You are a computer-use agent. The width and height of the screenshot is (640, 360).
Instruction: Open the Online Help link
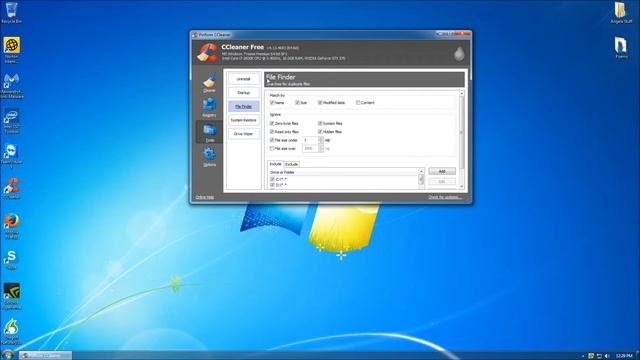click(x=204, y=197)
